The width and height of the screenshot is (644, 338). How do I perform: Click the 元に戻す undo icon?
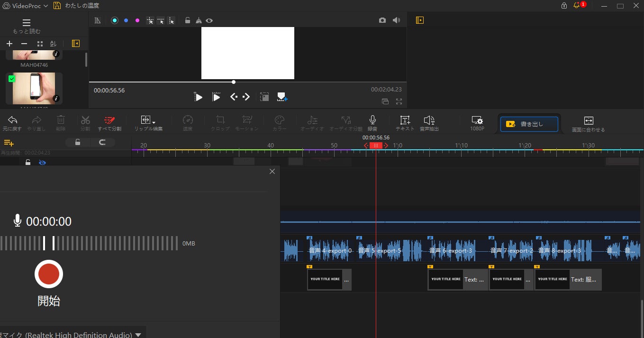(12, 120)
